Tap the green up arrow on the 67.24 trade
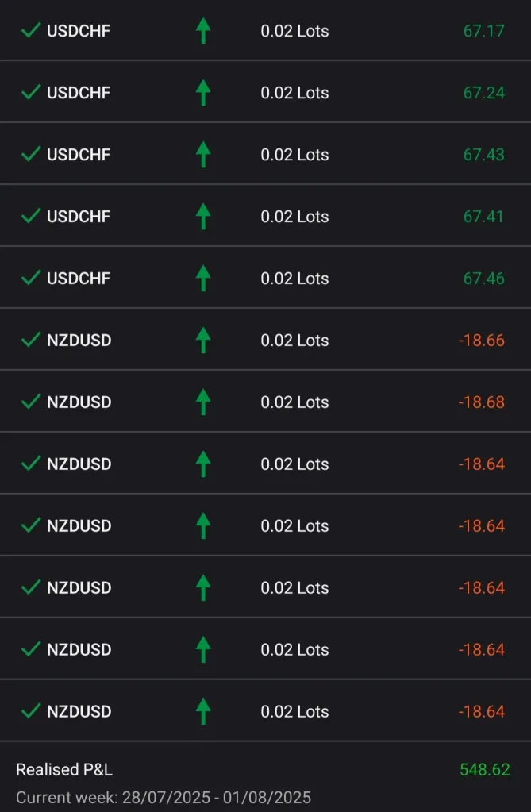Screen dimensions: 531x812 (x=203, y=93)
